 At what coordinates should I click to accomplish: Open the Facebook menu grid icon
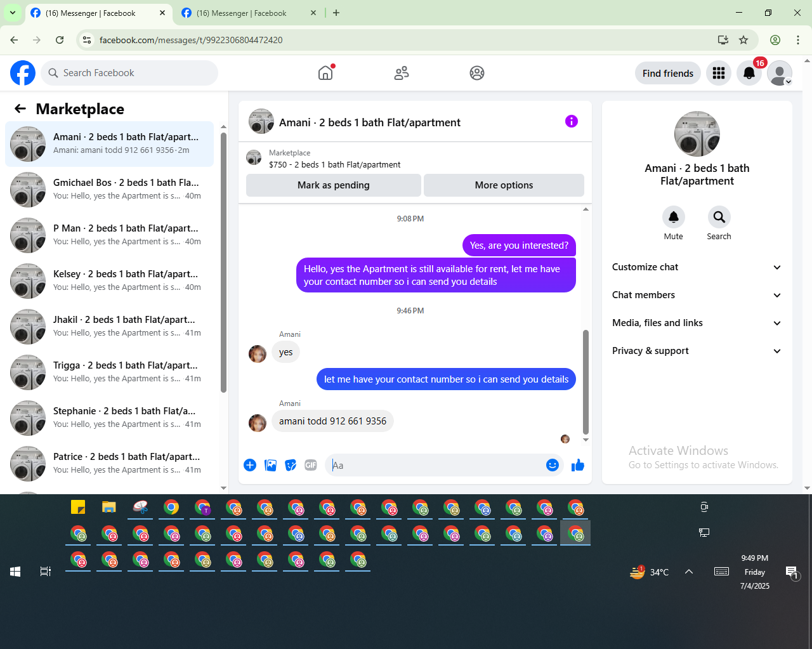pos(719,73)
